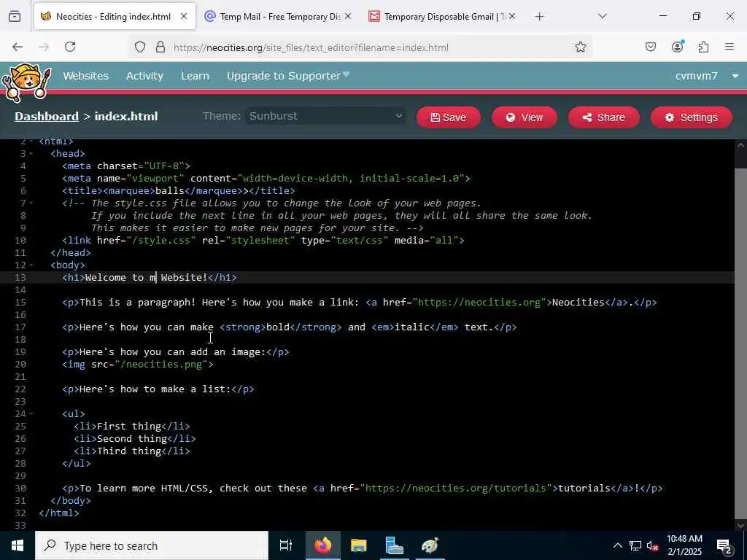Open Firefox account icon

[x=678, y=46]
